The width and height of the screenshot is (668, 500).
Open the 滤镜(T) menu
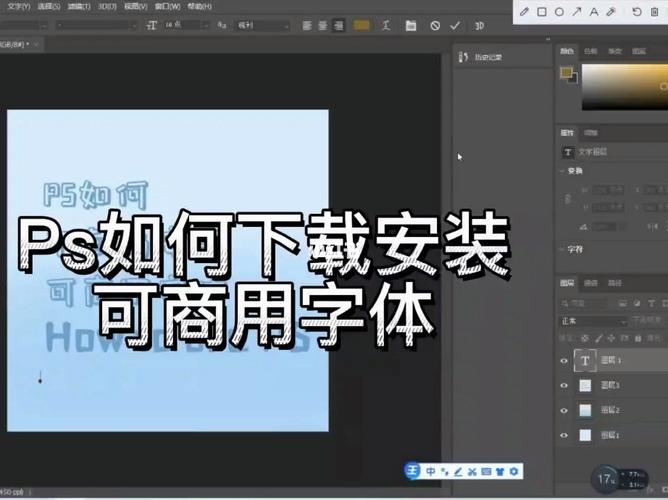(x=79, y=6)
